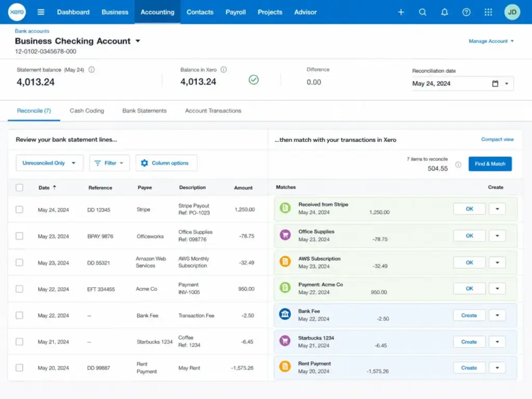Screen dimensions: 532x399
Task: Sort by Date column arrow
Action: click(x=54, y=187)
